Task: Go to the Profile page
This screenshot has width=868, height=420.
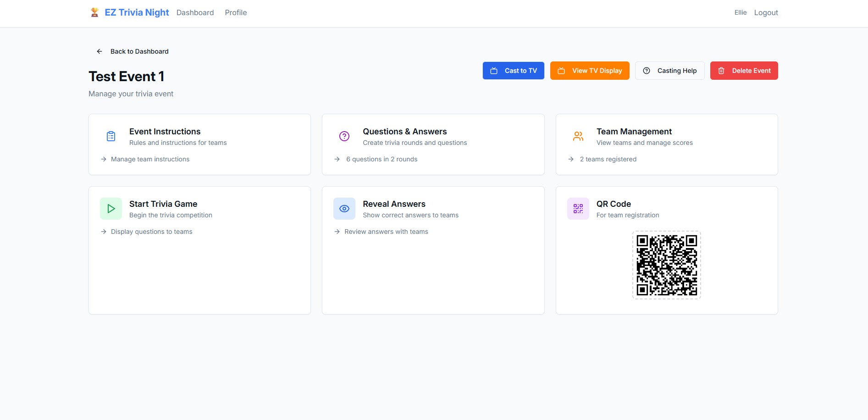Action: pyautogui.click(x=236, y=12)
